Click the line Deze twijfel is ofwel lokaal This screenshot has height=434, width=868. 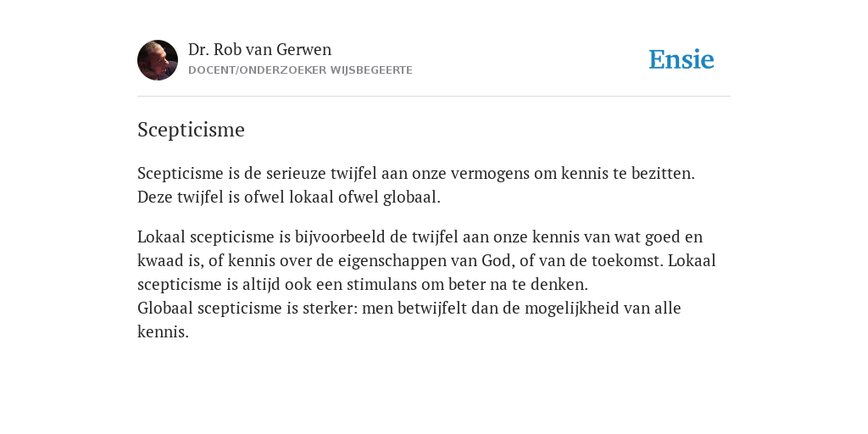[x=289, y=197]
